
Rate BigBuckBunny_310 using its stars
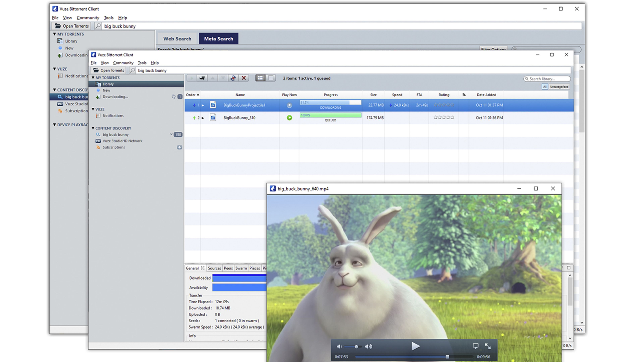[x=444, y=117]
